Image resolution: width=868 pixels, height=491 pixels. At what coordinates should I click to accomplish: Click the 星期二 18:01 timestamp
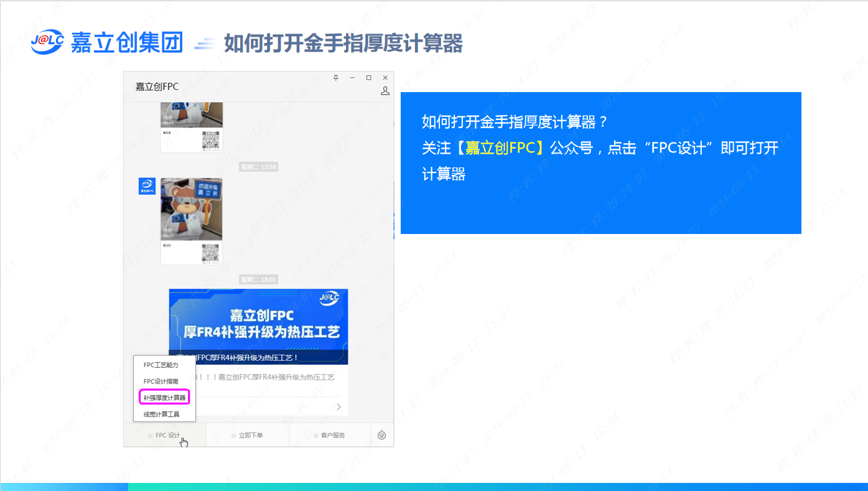pos(258,279)
